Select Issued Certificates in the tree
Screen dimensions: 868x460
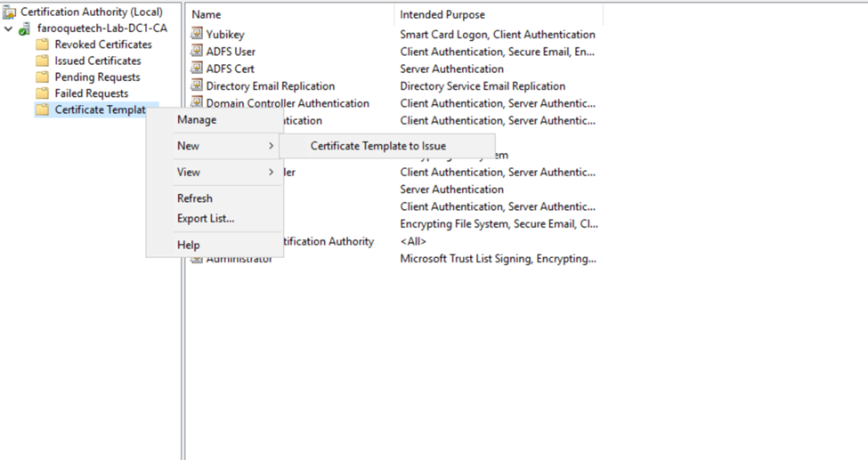(97, 61)
